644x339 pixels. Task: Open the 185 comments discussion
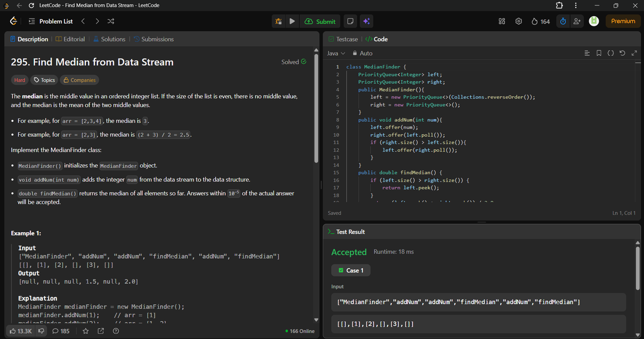tap(61, 331)
